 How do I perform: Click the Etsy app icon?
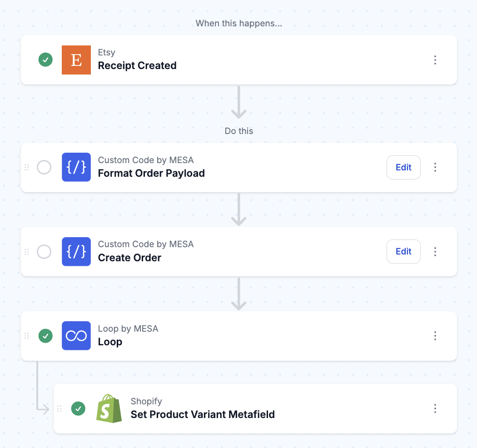pos(76,60)
